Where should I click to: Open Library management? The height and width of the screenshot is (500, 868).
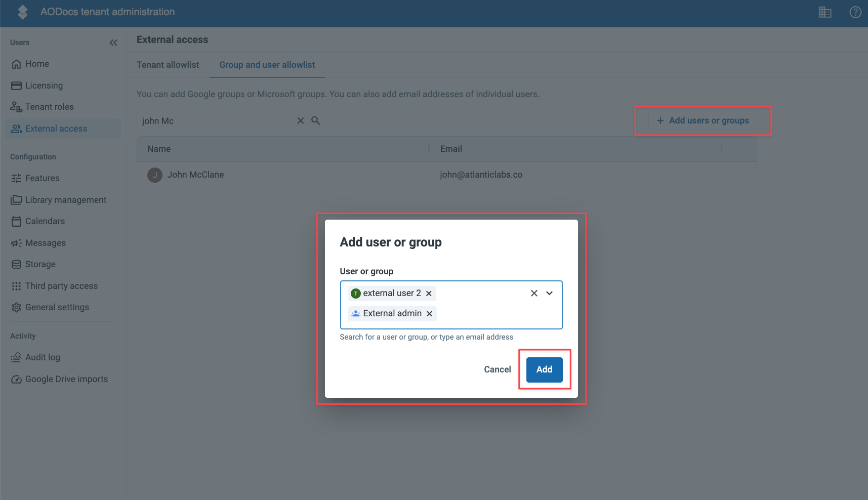[63, 200]
